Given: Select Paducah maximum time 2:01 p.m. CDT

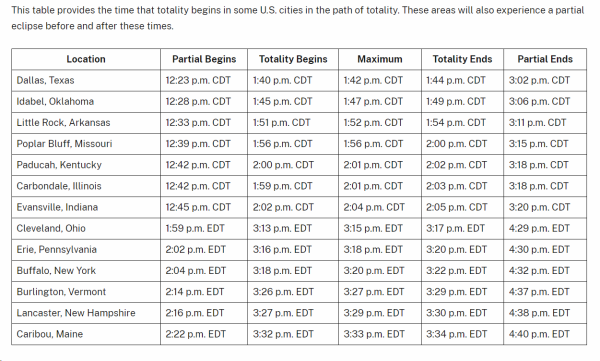Looking at the screenshot, I should [x=373, y=165].
